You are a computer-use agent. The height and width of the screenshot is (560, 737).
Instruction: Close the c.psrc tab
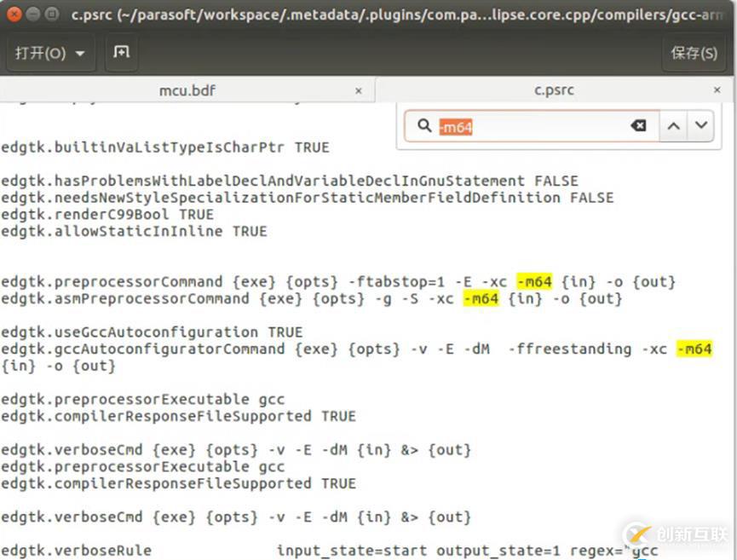point(717,89)
